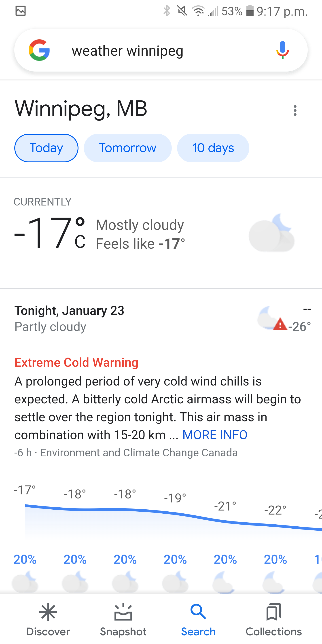Select the Today forecast chip

point(47,148)
